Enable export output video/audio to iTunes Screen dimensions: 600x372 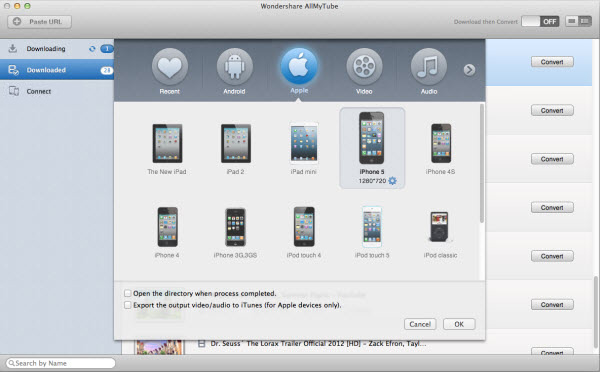coord(127,305)
